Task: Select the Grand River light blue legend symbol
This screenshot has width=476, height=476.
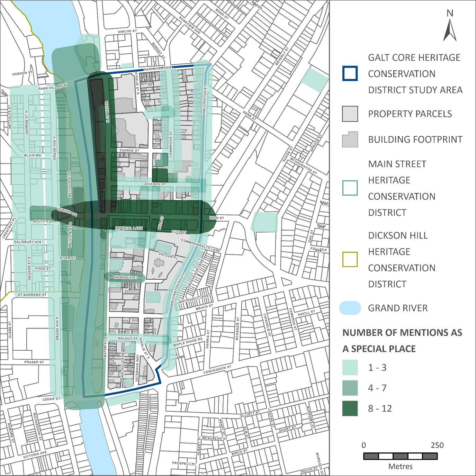Action: click(350, 308)
